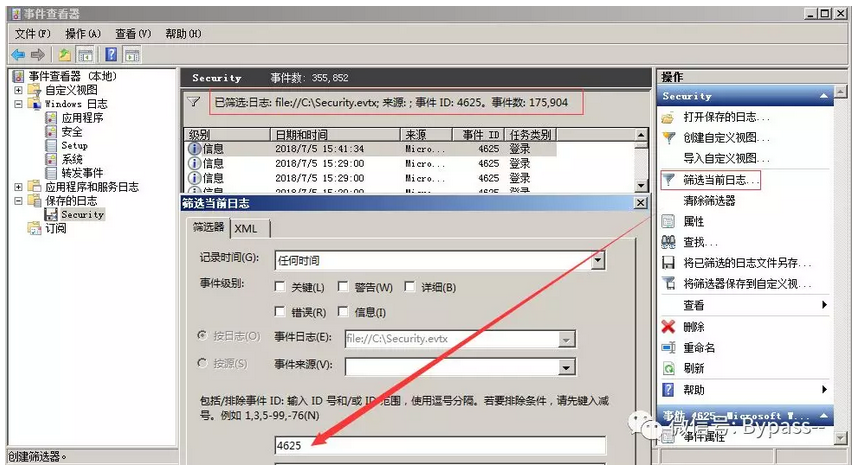Select the 按日志(O) radio button
855x469 pixels.
(x=202, y=335)
